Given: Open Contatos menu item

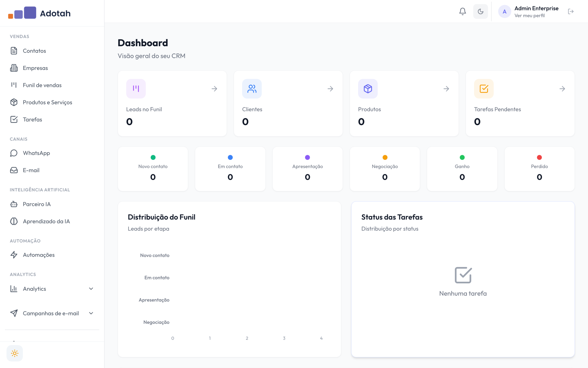Looking at the screenshot, I should click(x=52, y=51).
